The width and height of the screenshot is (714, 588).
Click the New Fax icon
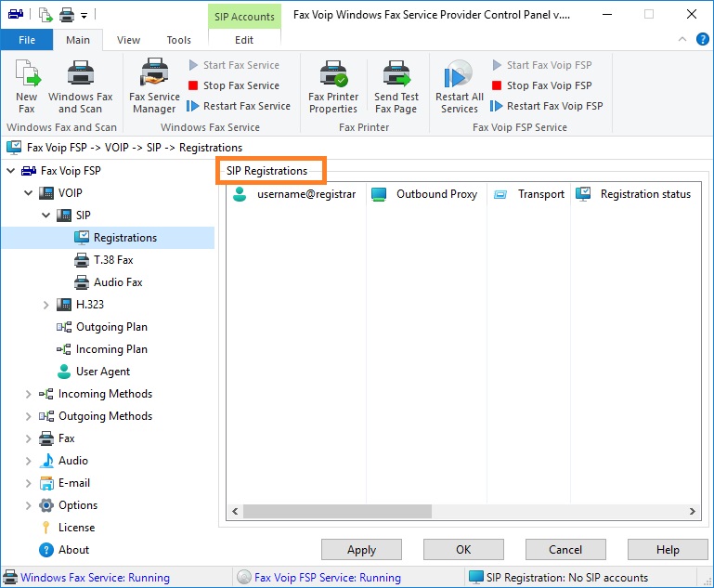point(26,86)
